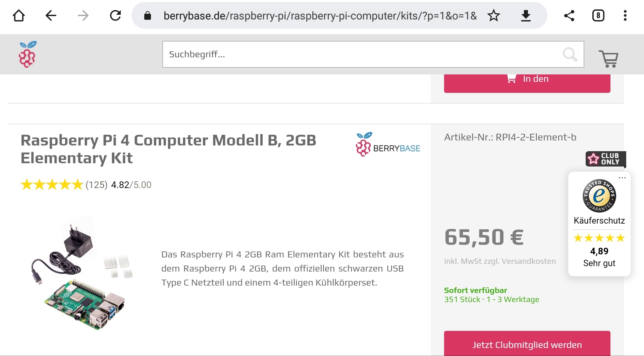Tap the browser home icon
This screenshot has height=356, width=644.
pos(19,15)
